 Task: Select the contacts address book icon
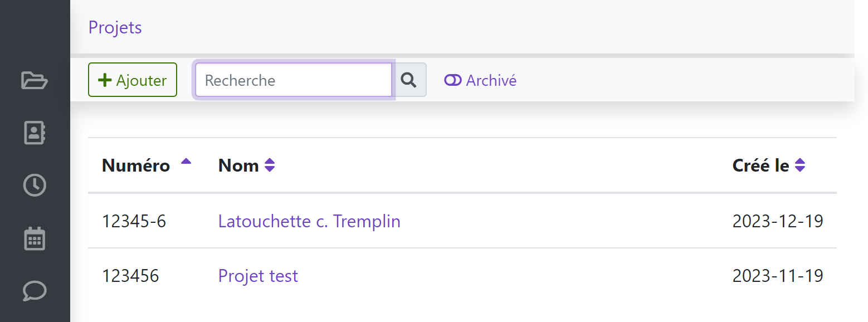[35, 133]
